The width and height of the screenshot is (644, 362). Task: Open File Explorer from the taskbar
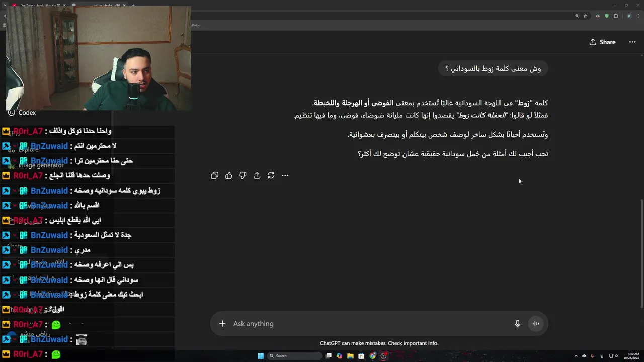(350, 356)
